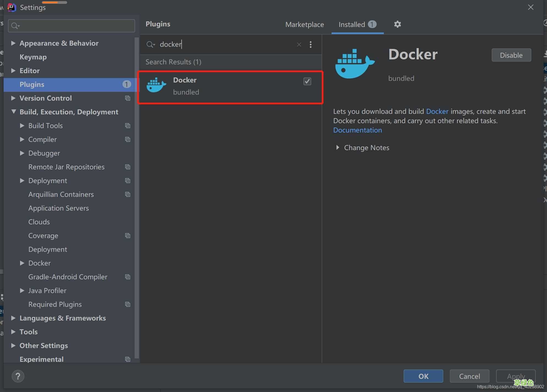Click project-level icon next to Gradle-Android Compiler
The image size is (547, 392).
(x=128, y=277)
